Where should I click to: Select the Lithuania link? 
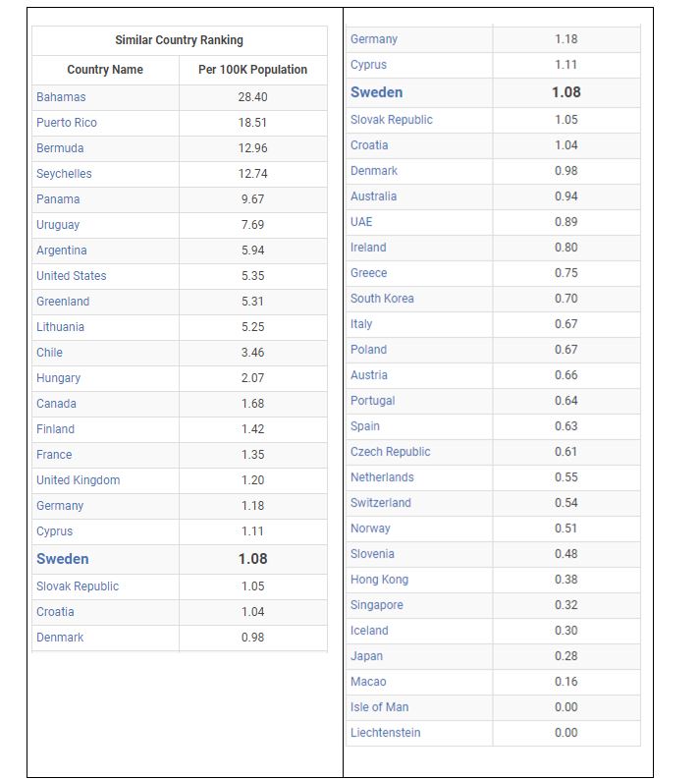60,327
